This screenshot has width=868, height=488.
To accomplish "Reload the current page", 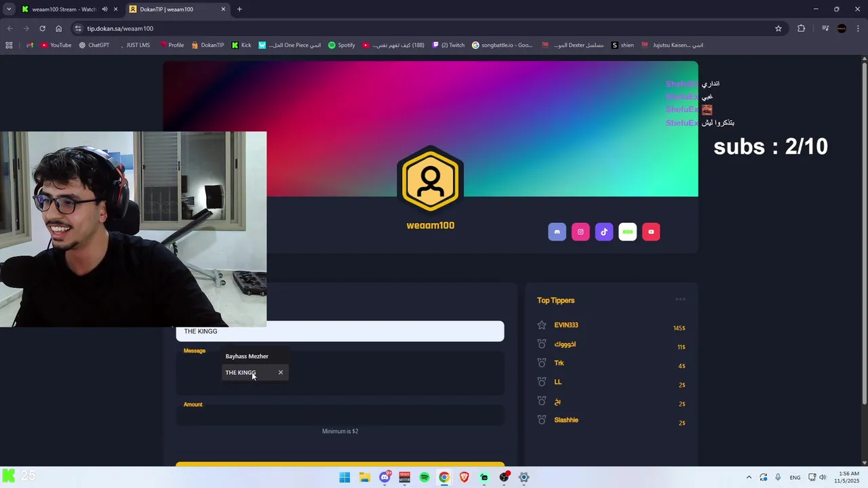I will click(x=42, y=28).
